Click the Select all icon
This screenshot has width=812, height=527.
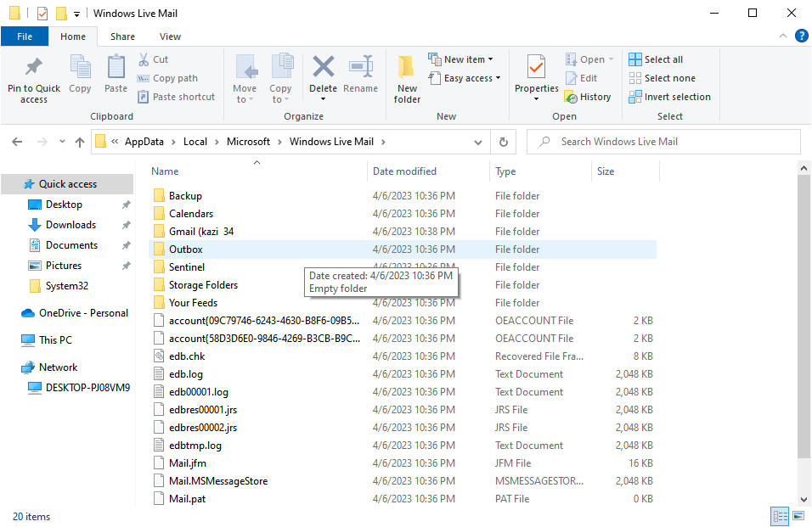coord(634,59)
